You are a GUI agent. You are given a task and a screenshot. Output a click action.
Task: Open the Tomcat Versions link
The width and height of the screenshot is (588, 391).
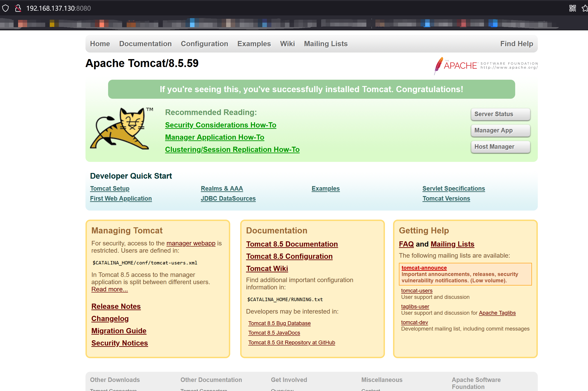446,199
